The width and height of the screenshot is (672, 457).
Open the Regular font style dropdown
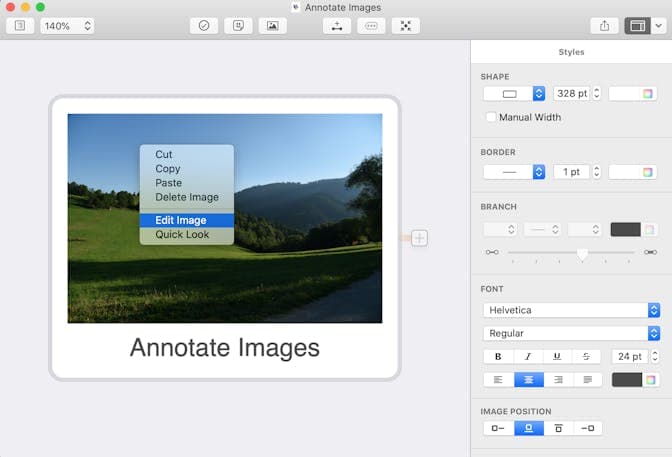(571, 333)
